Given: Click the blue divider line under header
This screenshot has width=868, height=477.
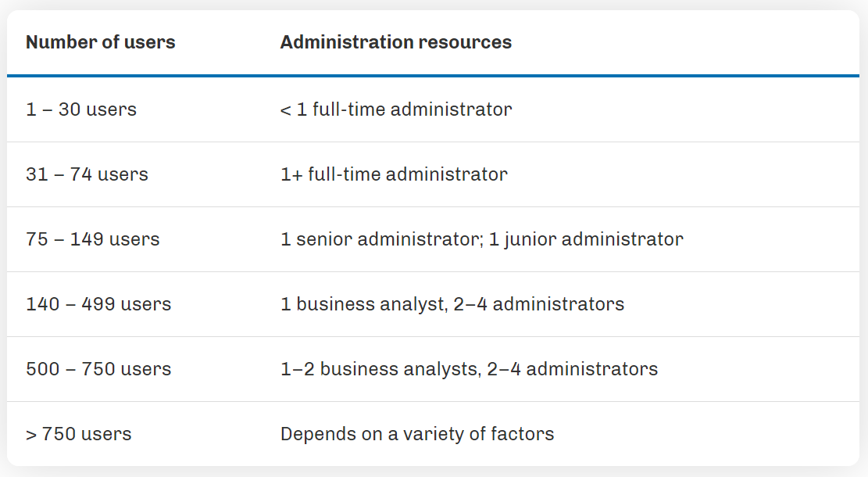Looking at the screenshot, I should pyautogui.click(x=434, y=76).
